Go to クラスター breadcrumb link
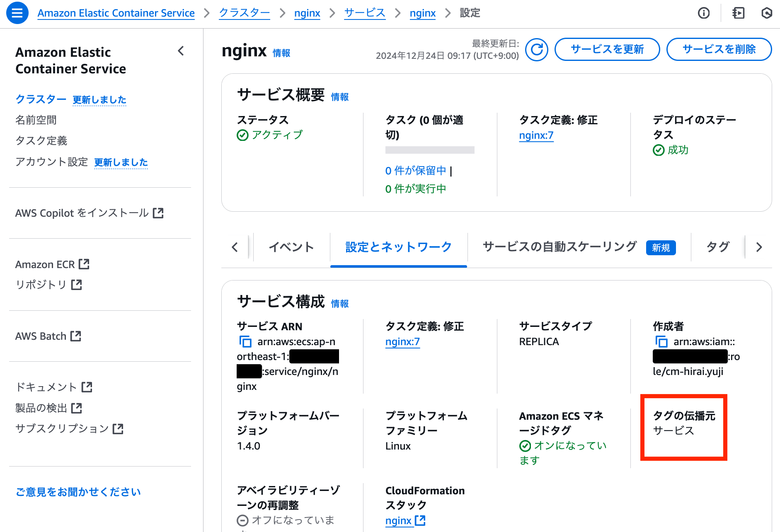The image size is (780, 532). [245, 13]
